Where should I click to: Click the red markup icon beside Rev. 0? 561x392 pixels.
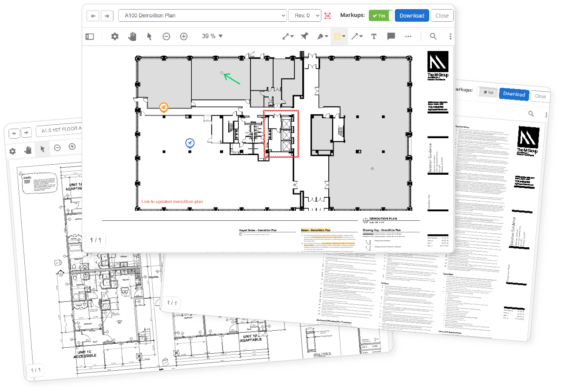point(328,16)
